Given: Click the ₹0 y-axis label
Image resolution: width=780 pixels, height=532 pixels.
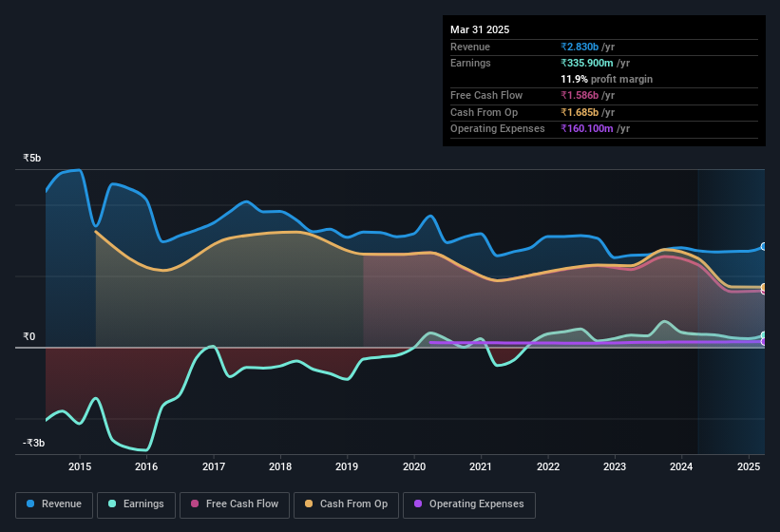Looking at the screenshot, I should [x=29, y=336].
